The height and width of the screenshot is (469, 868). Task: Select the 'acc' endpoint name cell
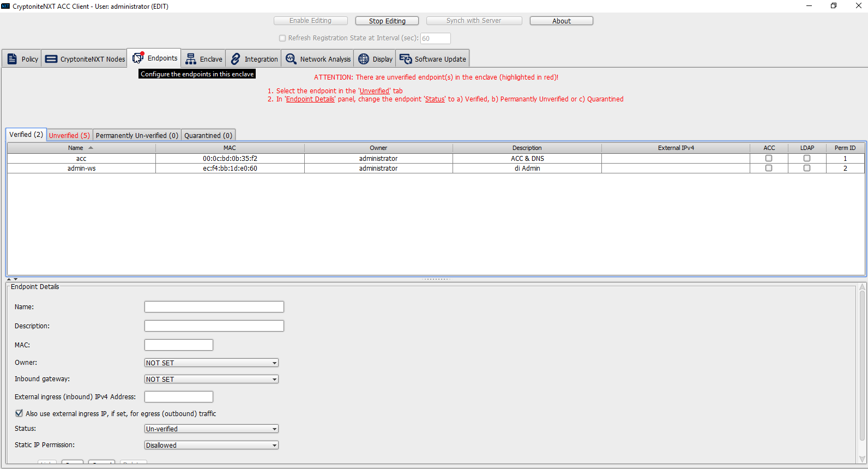coord(81,159)
